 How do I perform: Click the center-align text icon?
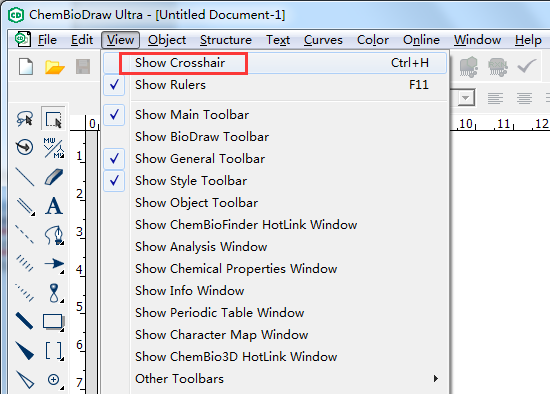coord(524,98)
